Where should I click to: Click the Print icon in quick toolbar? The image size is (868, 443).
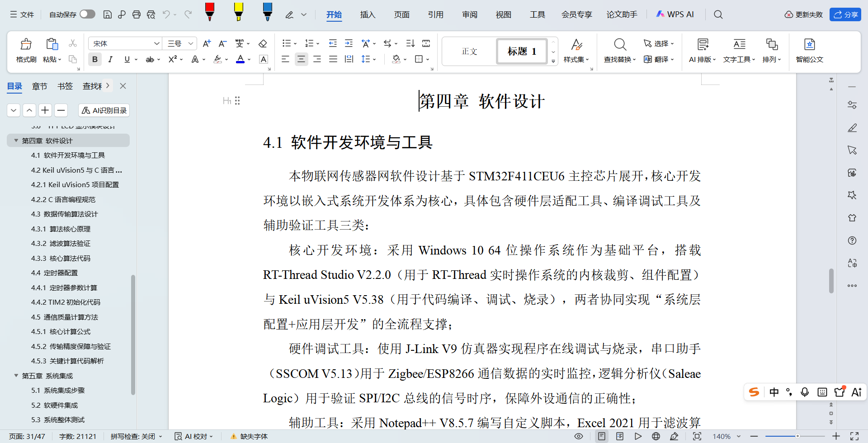pos(137,14)
